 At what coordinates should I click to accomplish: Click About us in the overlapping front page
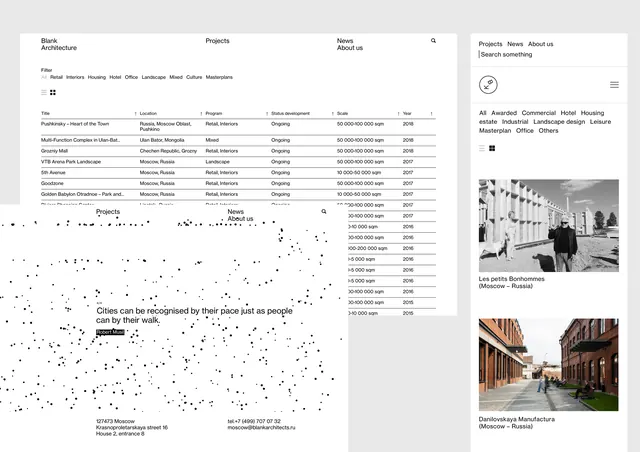coord(240,219)
